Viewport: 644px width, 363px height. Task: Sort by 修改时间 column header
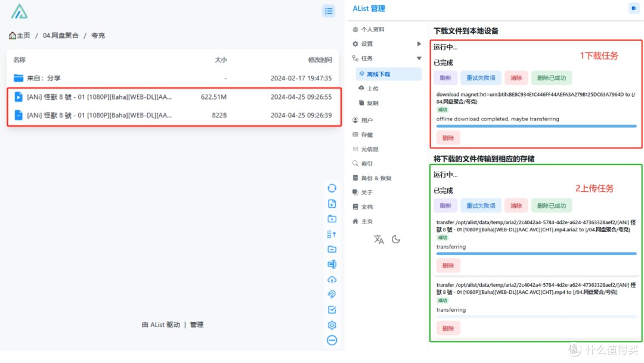point(320,60)
